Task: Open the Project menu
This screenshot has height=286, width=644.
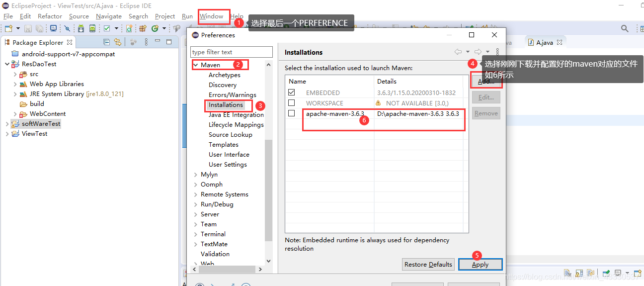Action: coord(165,16)
